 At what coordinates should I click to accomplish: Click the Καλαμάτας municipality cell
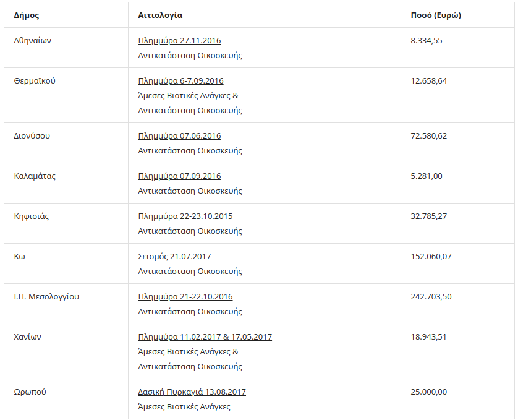[x=35, y=176]
